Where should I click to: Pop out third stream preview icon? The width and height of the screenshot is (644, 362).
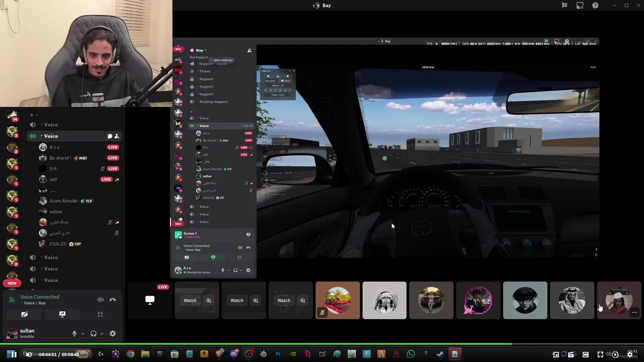click(302, 301)
